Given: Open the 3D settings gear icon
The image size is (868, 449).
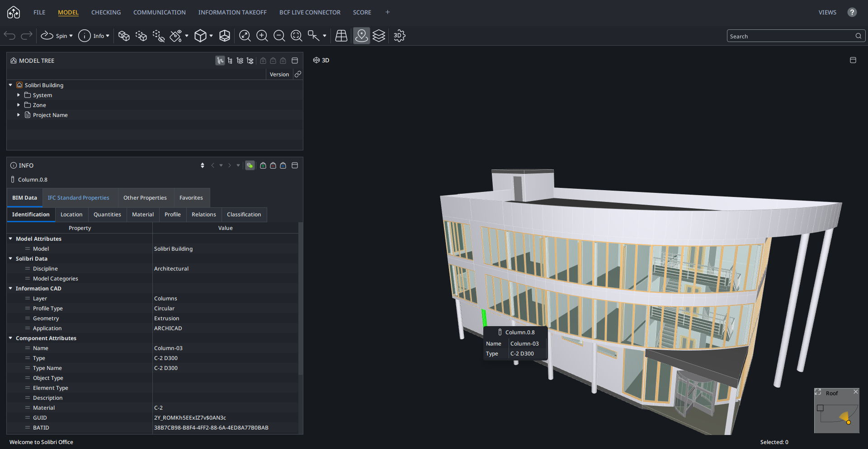Looking at the screenshot, I should click(x=399, y=36).
